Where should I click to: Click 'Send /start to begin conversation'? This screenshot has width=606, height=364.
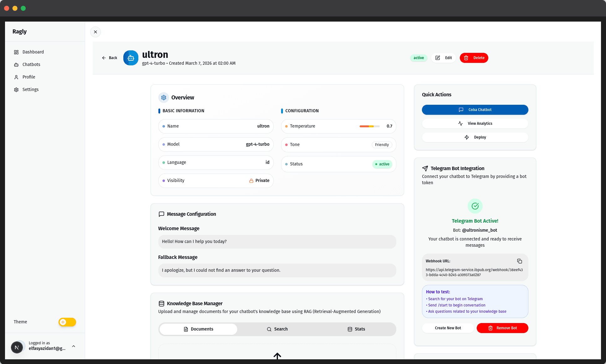(457, 305)
